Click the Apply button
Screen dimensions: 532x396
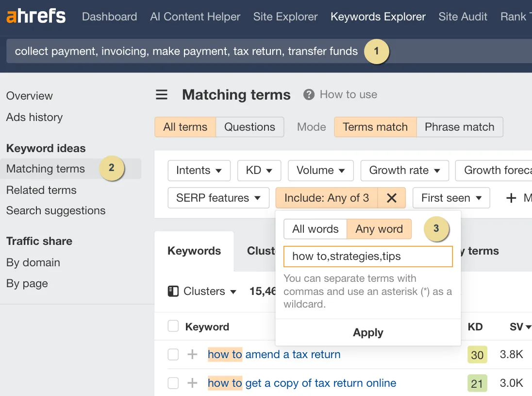click(368, 332)
